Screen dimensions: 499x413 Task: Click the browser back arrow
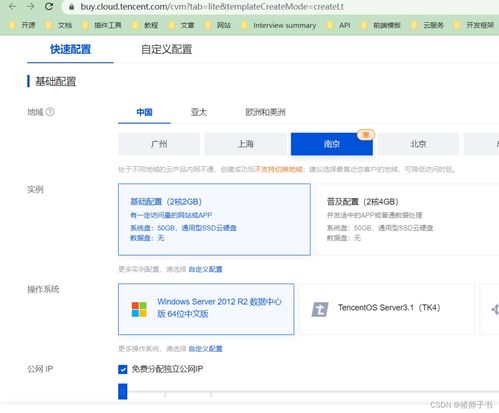point(13,6)
